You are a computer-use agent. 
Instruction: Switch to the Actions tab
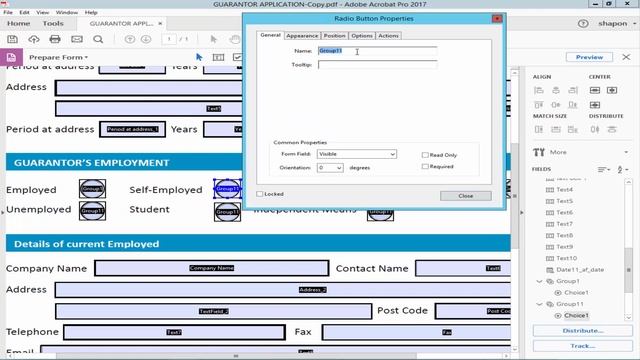pos(388,36)
